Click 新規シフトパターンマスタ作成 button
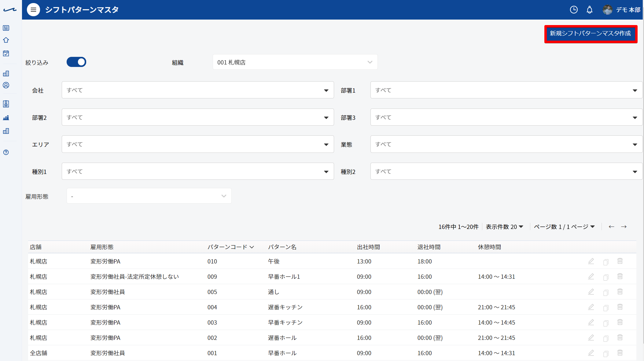Viewport: 644px width, 361px height. click(x=591, y=34)
